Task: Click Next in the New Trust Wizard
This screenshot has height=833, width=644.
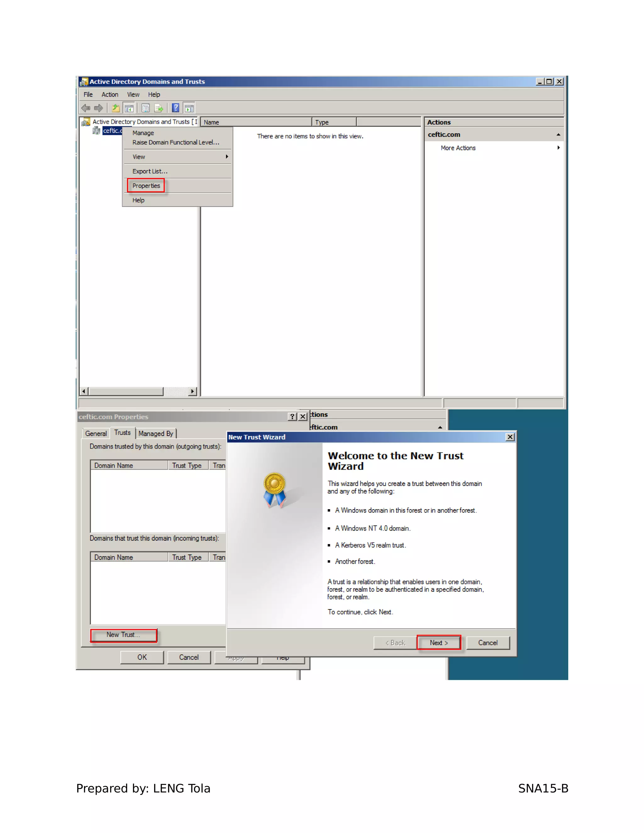Action: point(439,643)
